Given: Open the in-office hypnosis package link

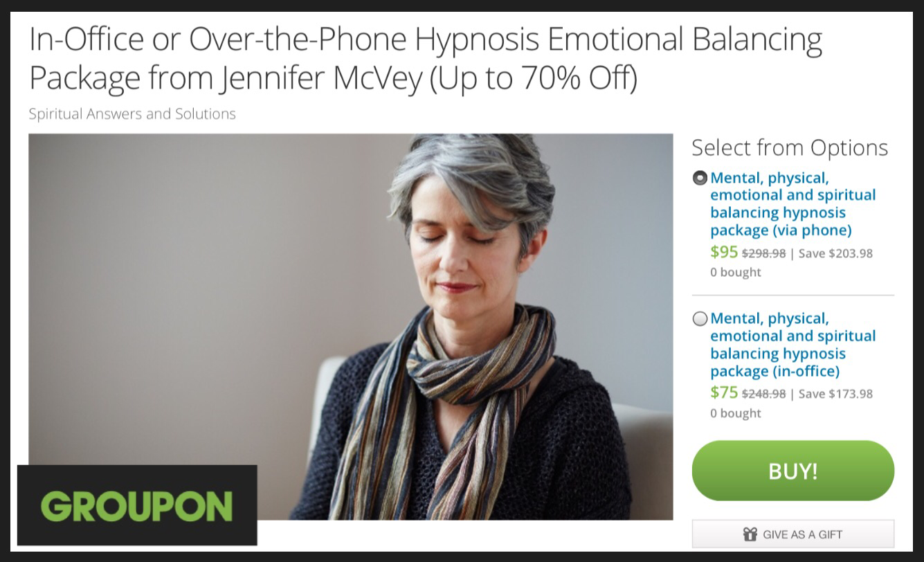Looking at the screenshot, I should pos(792,345).
